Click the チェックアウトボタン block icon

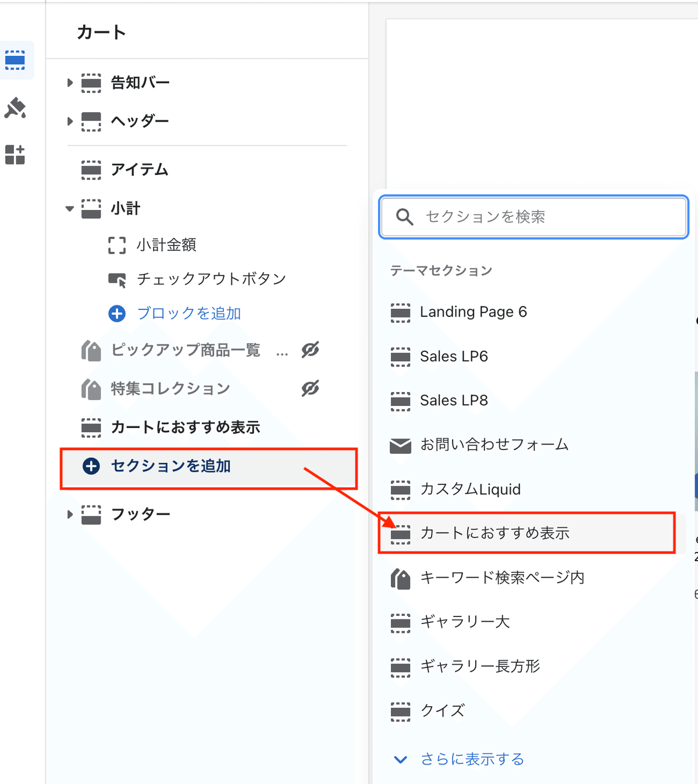(x=117, y=280)
